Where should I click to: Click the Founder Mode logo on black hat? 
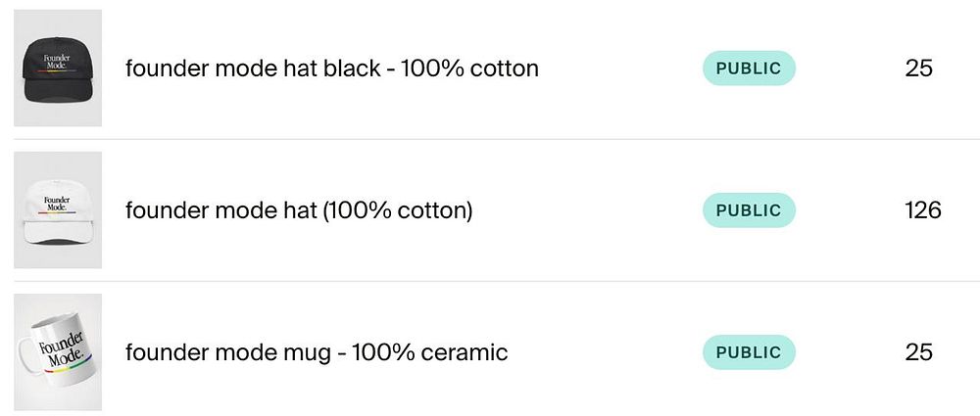[59, 60]
